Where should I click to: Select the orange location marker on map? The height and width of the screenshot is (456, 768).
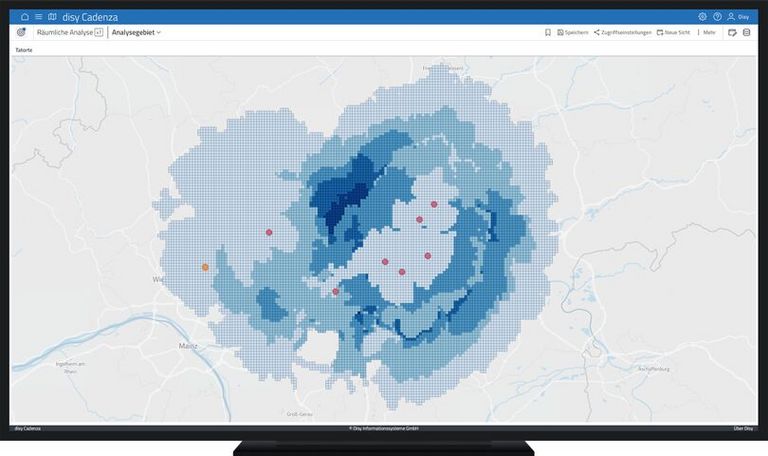point(205,267)
